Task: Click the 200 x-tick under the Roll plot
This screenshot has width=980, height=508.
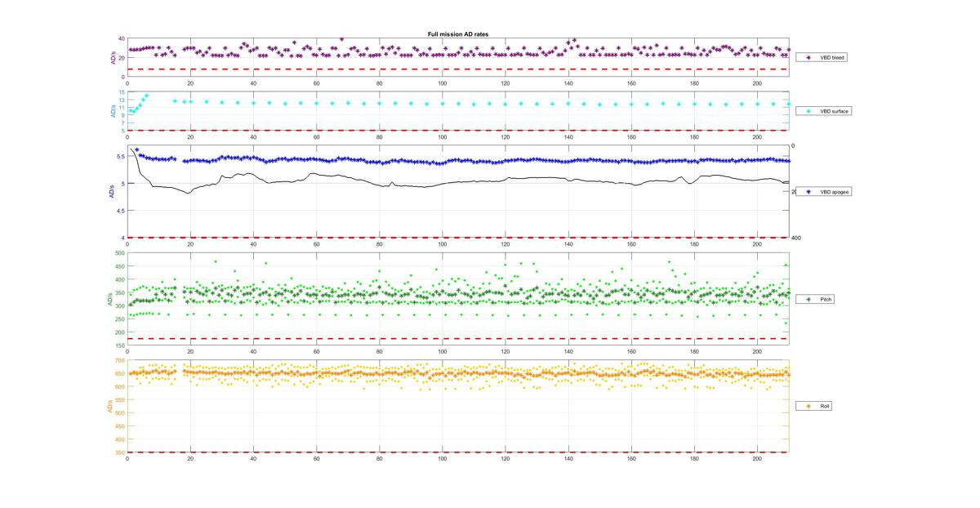Action: click(757, 458)
